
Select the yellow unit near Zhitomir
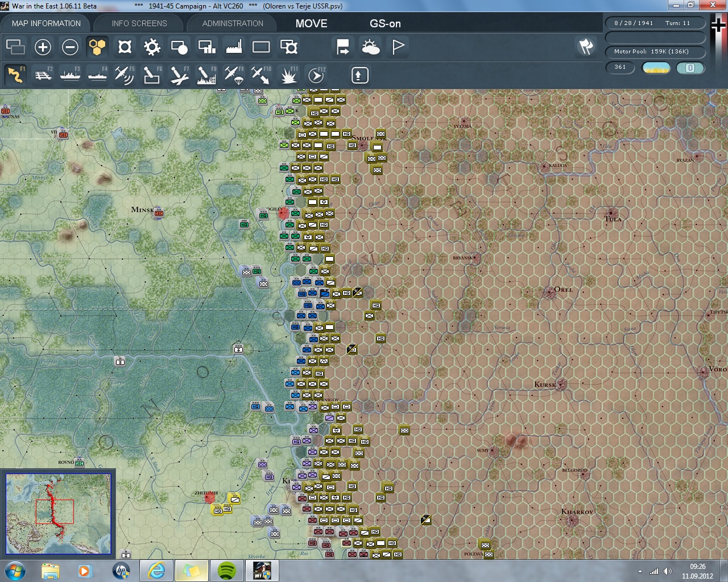click(x=234, y=498)
